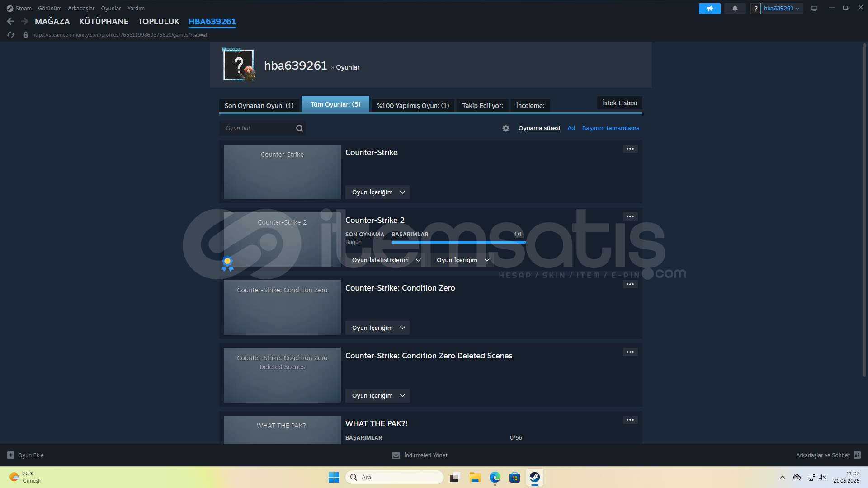Image resolution: width=868 pixels, height=488 pixels.
Task: Open the three-dot menu for Counter-Strike 2
Action: point(630,216)
